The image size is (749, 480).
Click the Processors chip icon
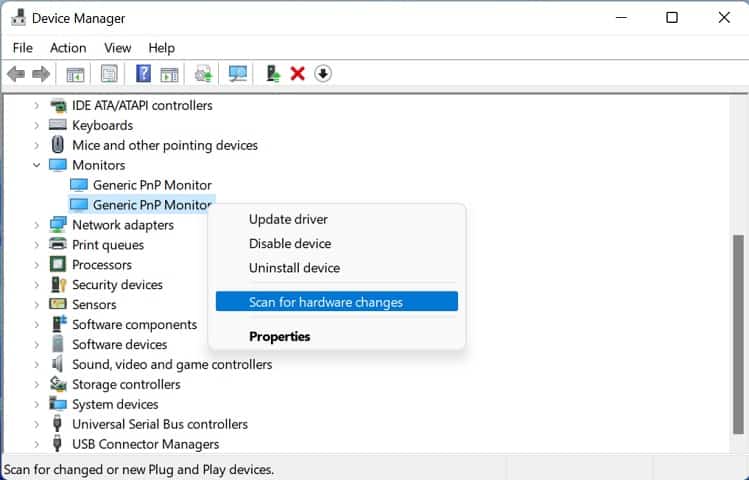58,265
